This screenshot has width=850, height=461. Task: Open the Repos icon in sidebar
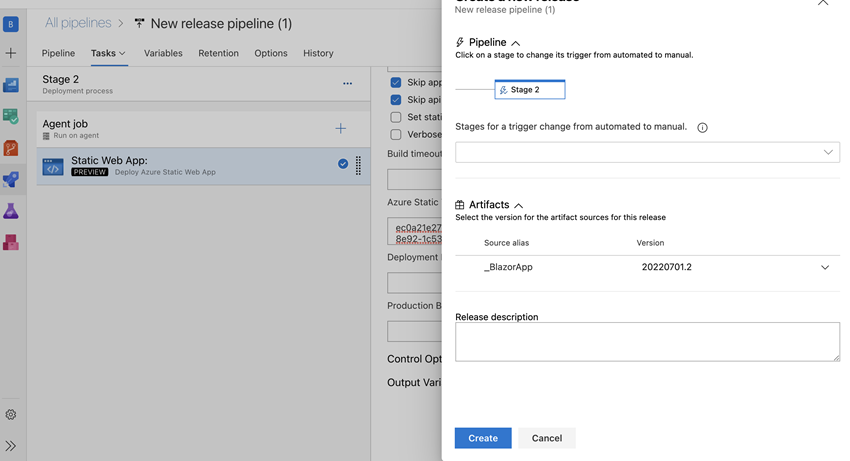coord(11,148)
